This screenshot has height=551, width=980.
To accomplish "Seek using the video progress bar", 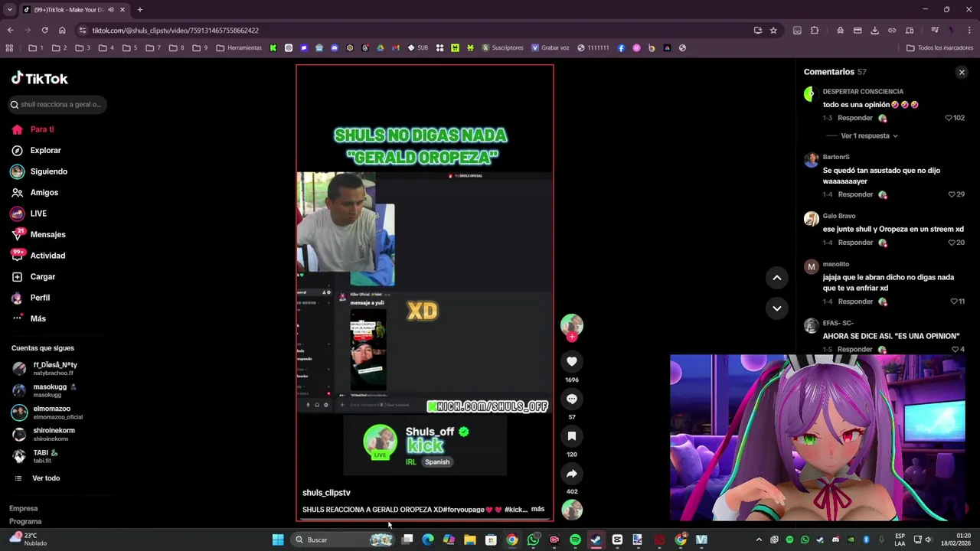I will (x=425, y=520).
